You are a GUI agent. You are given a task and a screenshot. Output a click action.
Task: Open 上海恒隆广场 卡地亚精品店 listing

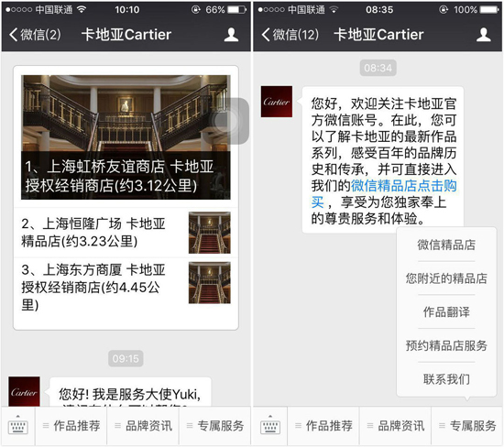[126, 233]
